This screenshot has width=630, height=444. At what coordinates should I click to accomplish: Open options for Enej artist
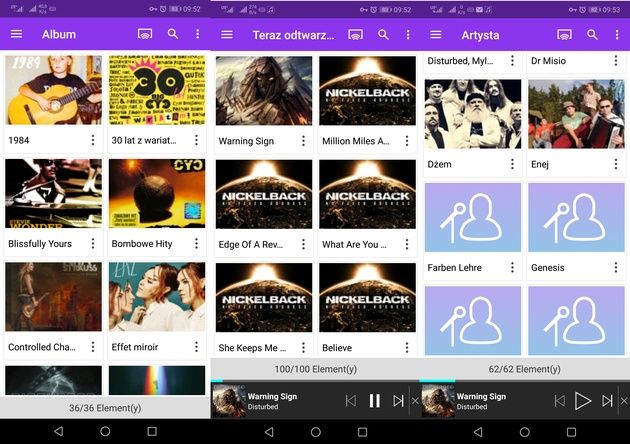[x=616, y=164]
